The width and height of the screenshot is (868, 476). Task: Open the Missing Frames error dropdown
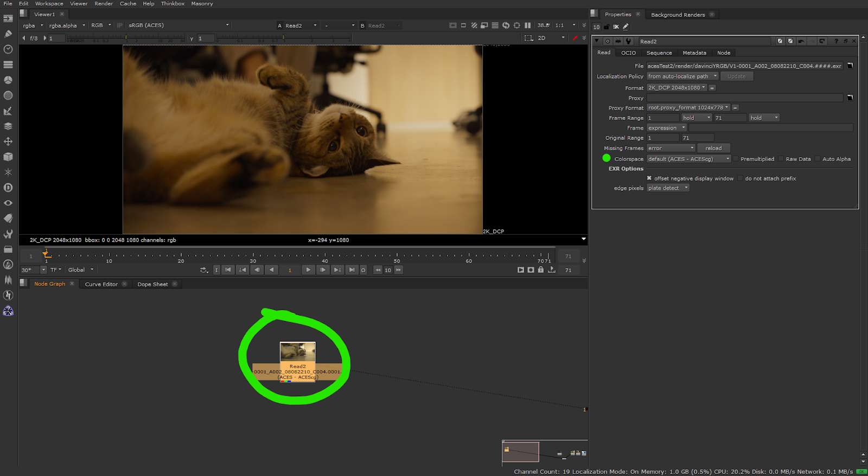click(x=671, y=148)
